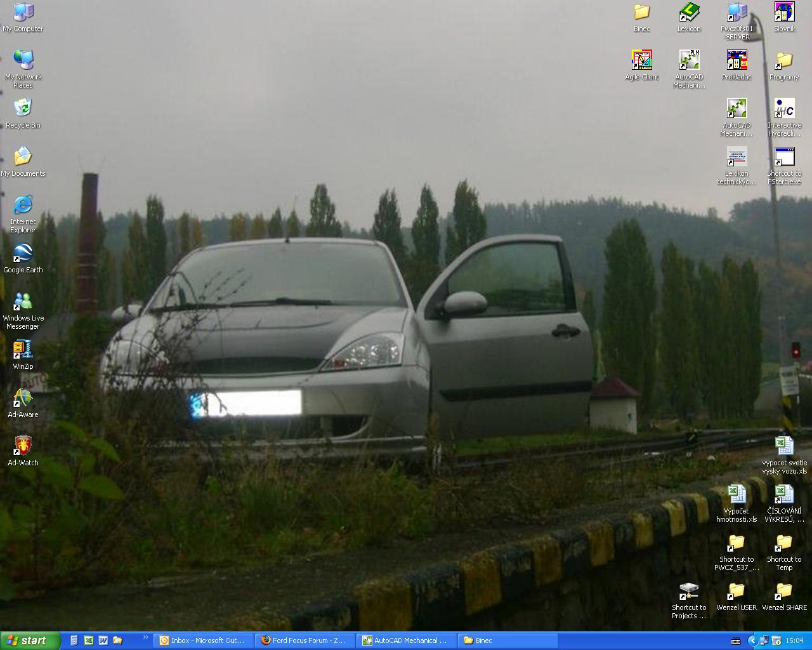Open Google Earth desktop shortcut
This screenshot has width=812, height=650.
coord(23,254)
